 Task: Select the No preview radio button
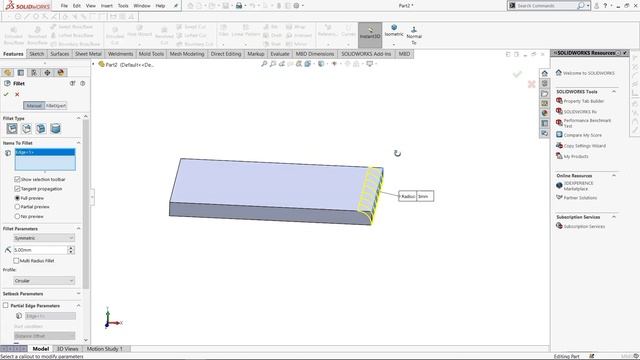point(17,216)
